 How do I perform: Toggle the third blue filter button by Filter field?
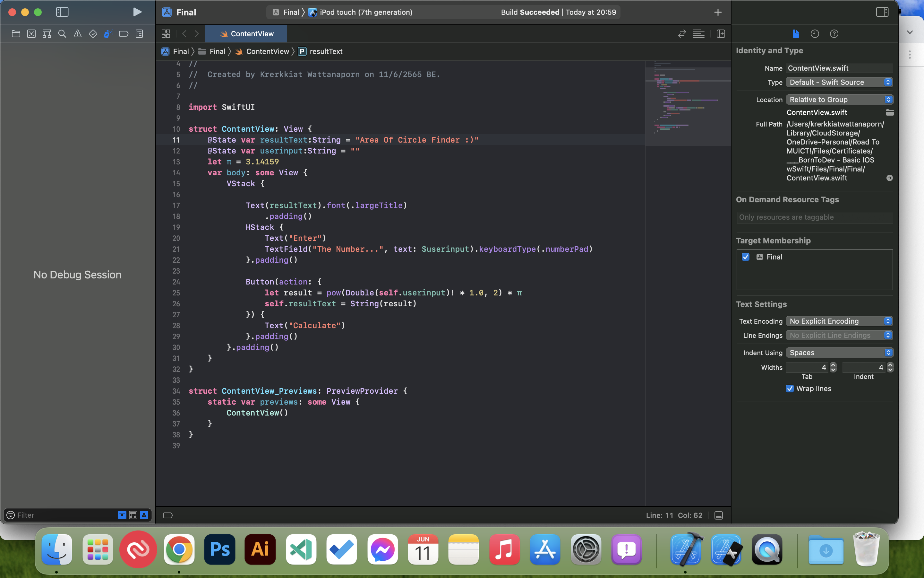[144, 515]
